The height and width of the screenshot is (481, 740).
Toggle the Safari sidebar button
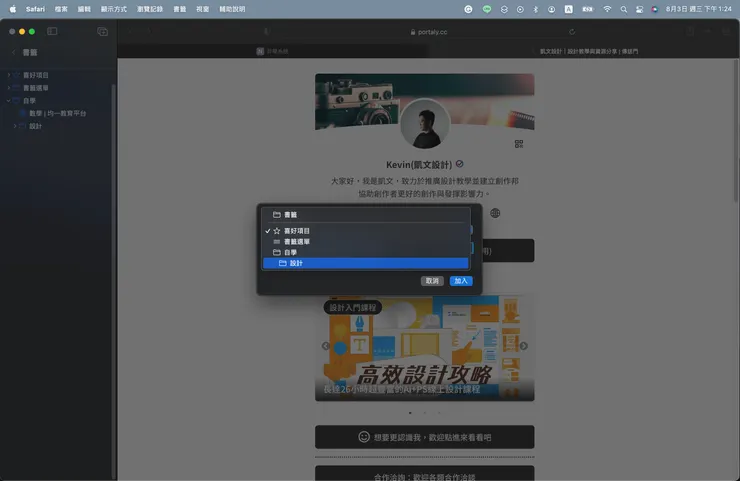pos(52,31)
